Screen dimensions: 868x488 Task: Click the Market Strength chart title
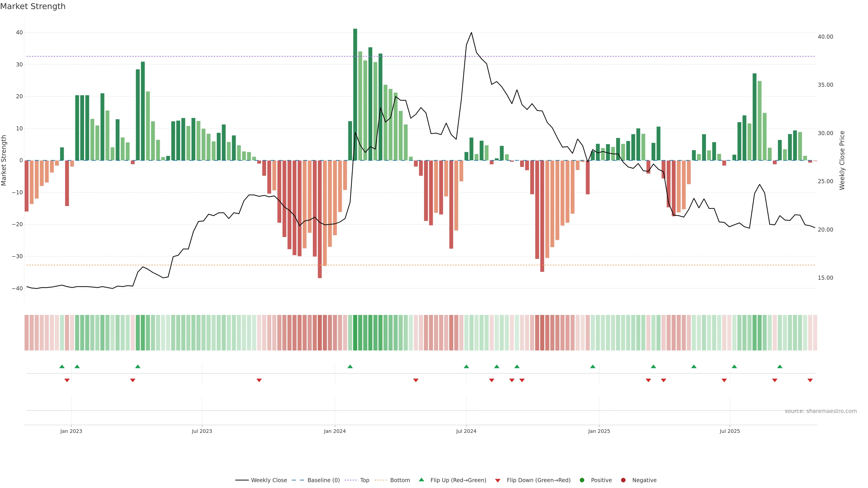(x=33, y=6)
